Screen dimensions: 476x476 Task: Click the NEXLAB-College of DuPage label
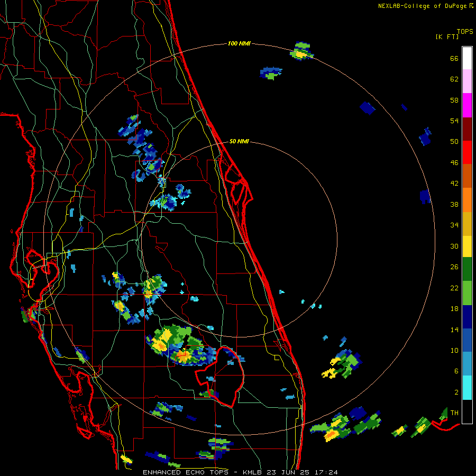[x=423, y=6]
